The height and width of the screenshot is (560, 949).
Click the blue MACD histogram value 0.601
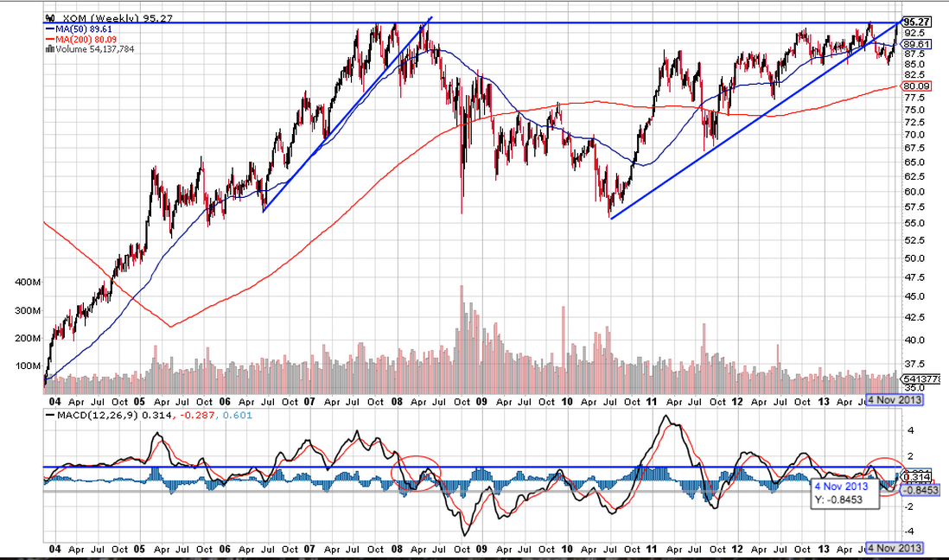(237, 416)
